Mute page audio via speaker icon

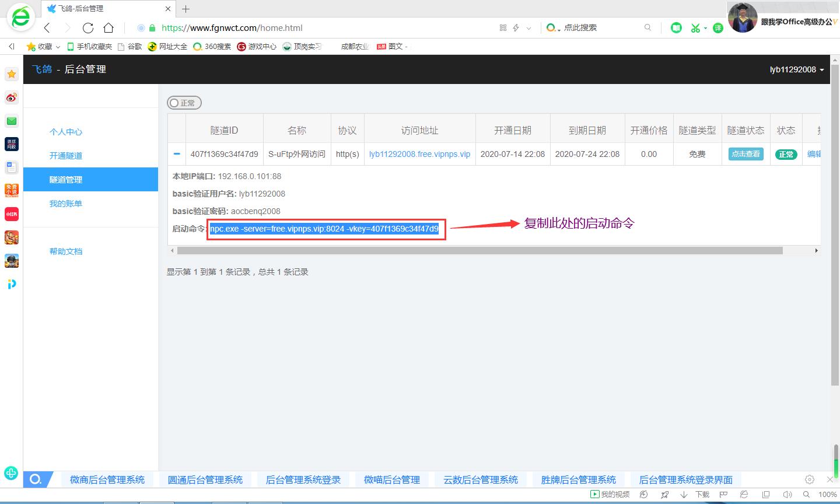tap(789, 494)
